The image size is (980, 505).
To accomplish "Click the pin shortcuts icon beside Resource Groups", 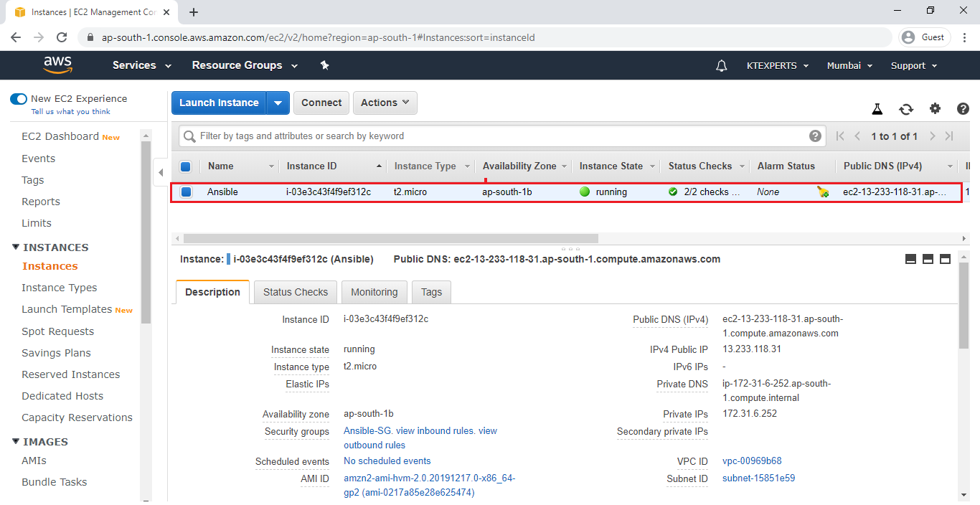I will click(x=324, y=65).
